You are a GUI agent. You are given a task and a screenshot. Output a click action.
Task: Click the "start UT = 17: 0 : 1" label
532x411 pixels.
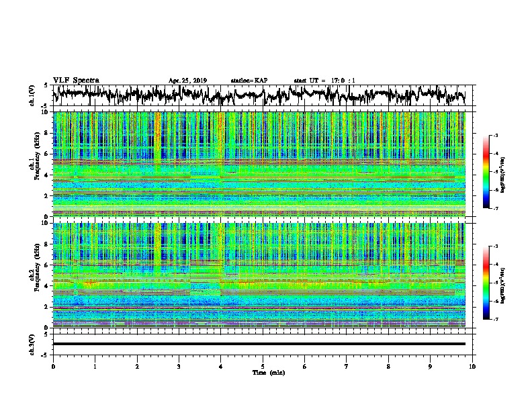coord(324,81)
